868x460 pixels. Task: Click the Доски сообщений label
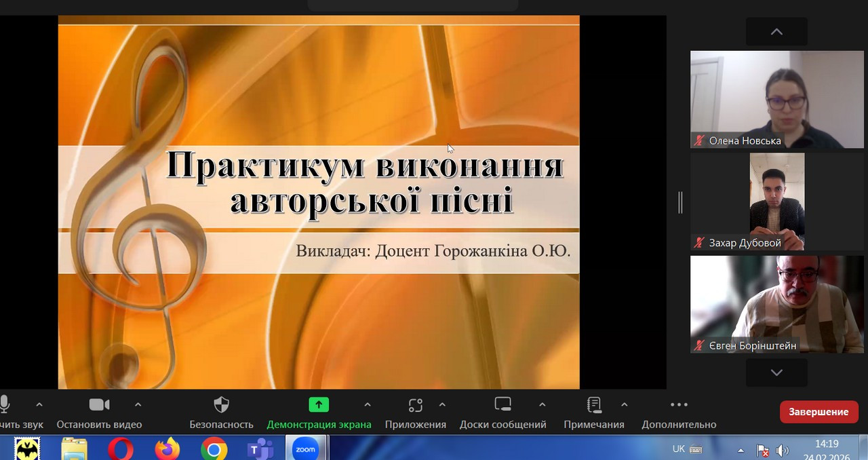502,424
